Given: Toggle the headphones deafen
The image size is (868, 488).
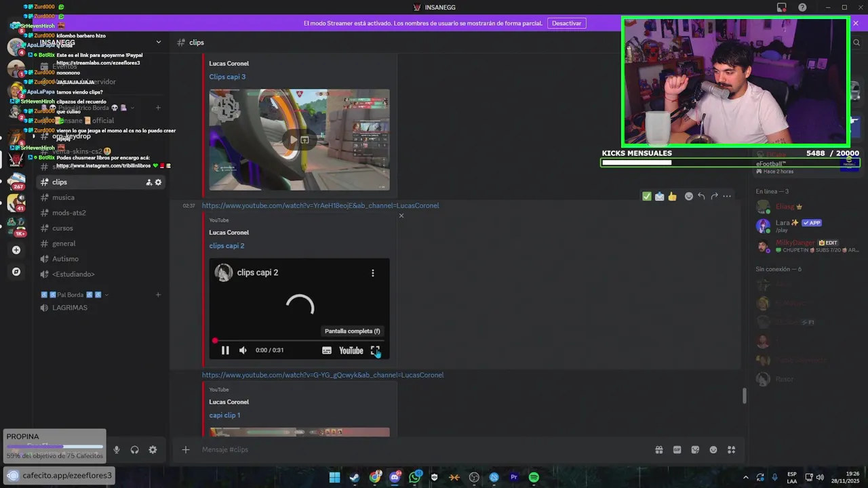Looking at the screenshot, I should coord(134,450).
